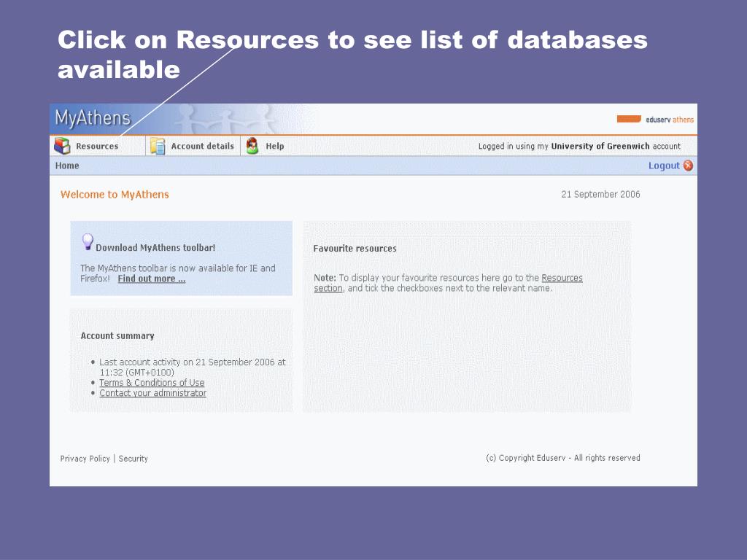This screenshot has width=747, height=560.
Task: Click the MyAthens logo
Action: click(x=93, y=117)
